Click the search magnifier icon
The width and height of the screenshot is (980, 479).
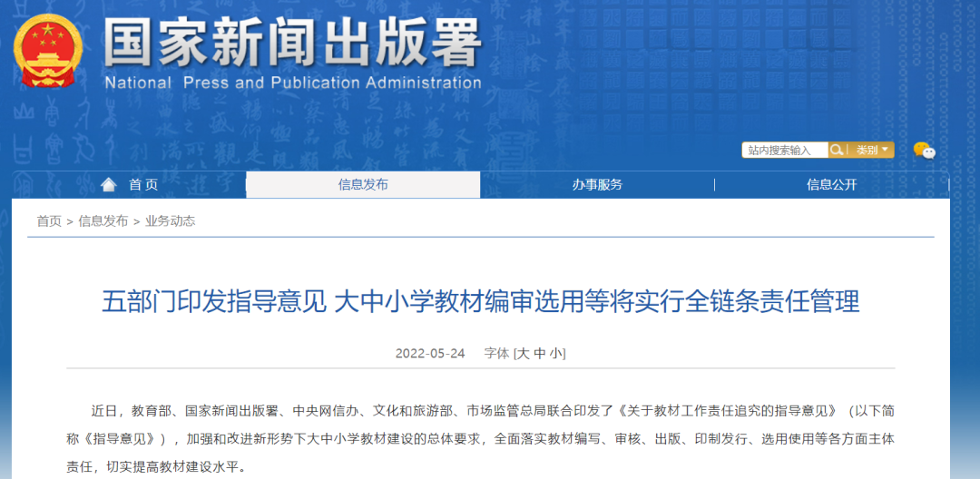[x=838, y=150]
